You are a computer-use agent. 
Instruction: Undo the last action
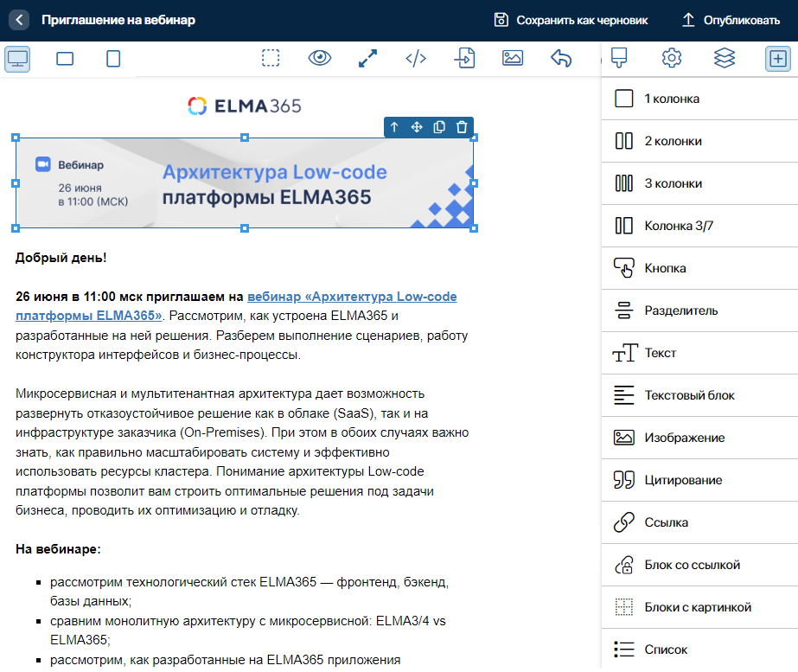coord(561,58)
